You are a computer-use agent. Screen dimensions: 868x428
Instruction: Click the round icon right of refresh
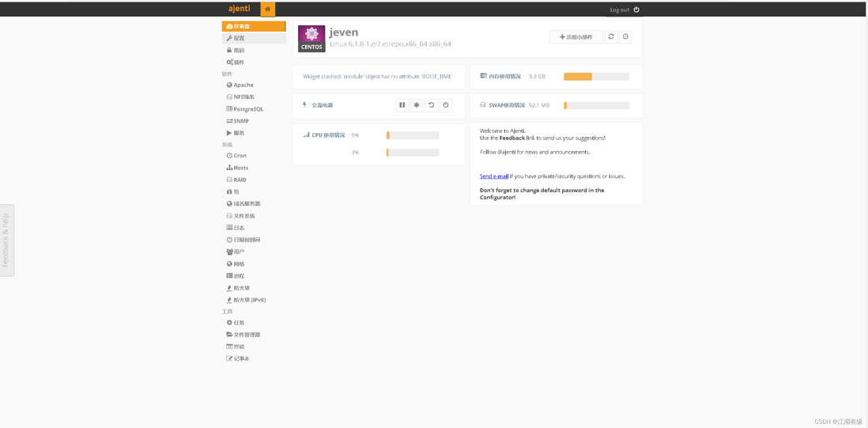[x=625, y=37]
